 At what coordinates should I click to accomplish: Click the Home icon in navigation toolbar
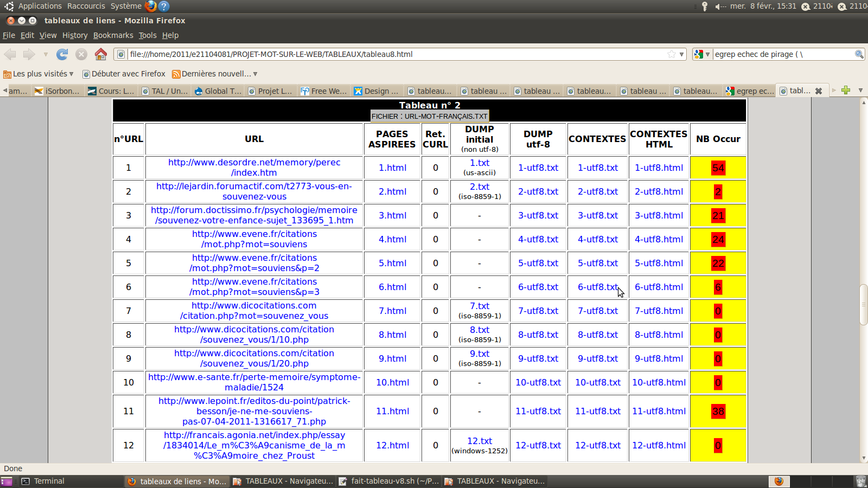101,54
